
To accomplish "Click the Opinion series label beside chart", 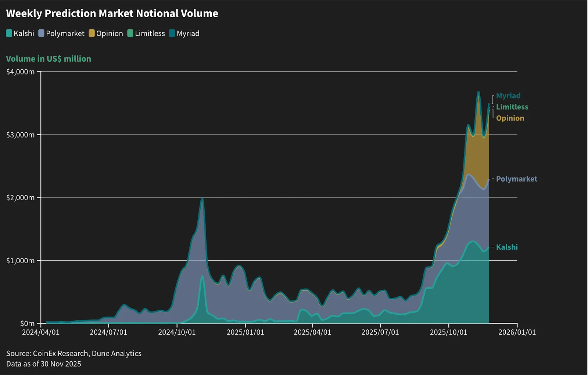I will click(510, 118).
